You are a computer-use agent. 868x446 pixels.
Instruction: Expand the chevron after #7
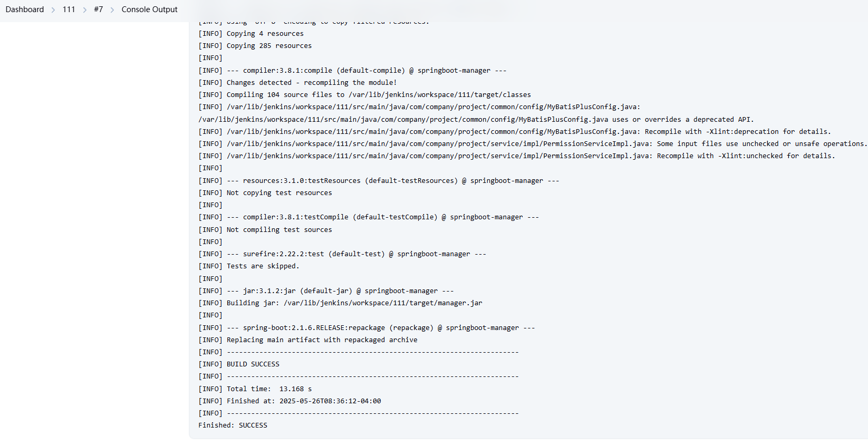[x=112, y=10]
